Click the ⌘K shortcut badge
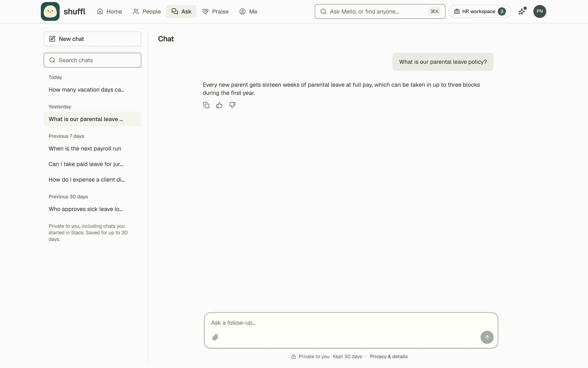588x368 pixels. click(434, 11)
